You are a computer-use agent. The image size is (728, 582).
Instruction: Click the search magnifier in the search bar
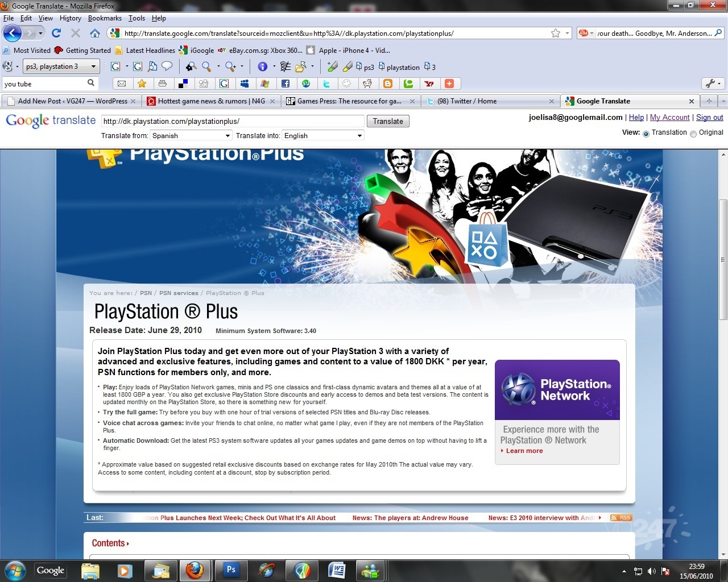pos(718,33)
